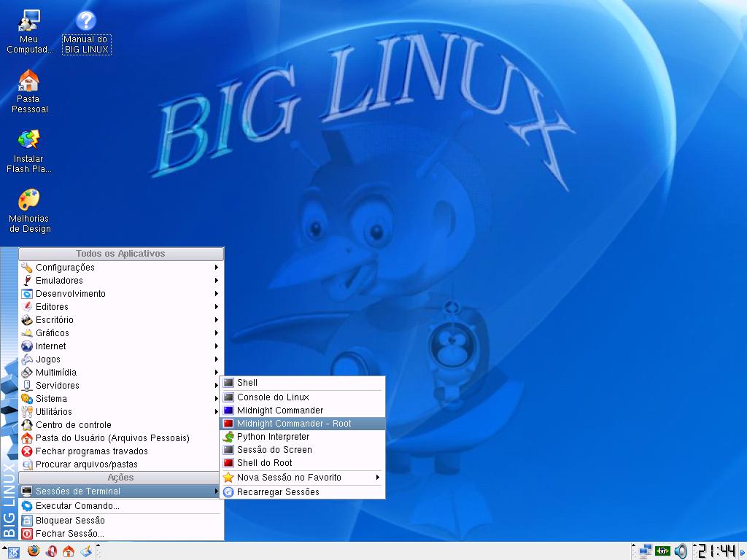Click the blue Midnight Commander icon
This screenshot has width=747, height=560.
tap(228, 410)
